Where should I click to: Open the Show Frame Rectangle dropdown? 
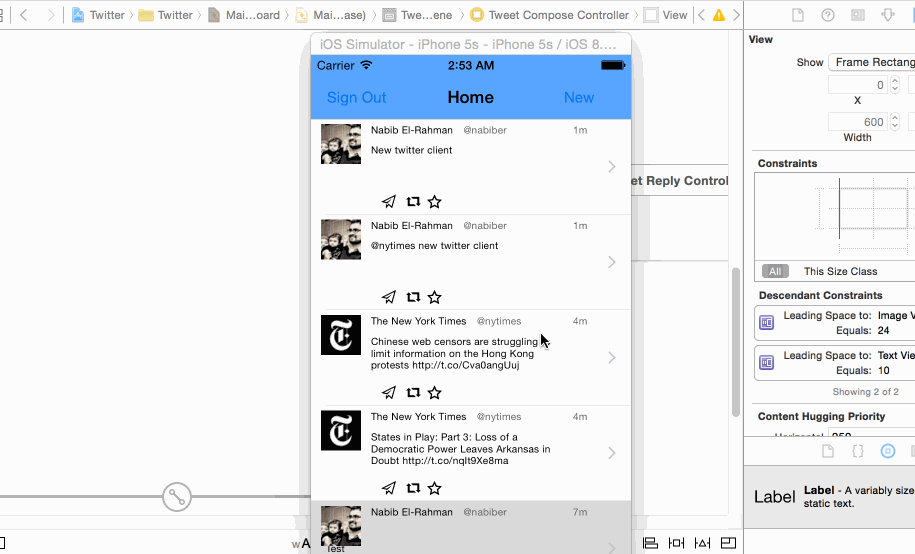872,62
